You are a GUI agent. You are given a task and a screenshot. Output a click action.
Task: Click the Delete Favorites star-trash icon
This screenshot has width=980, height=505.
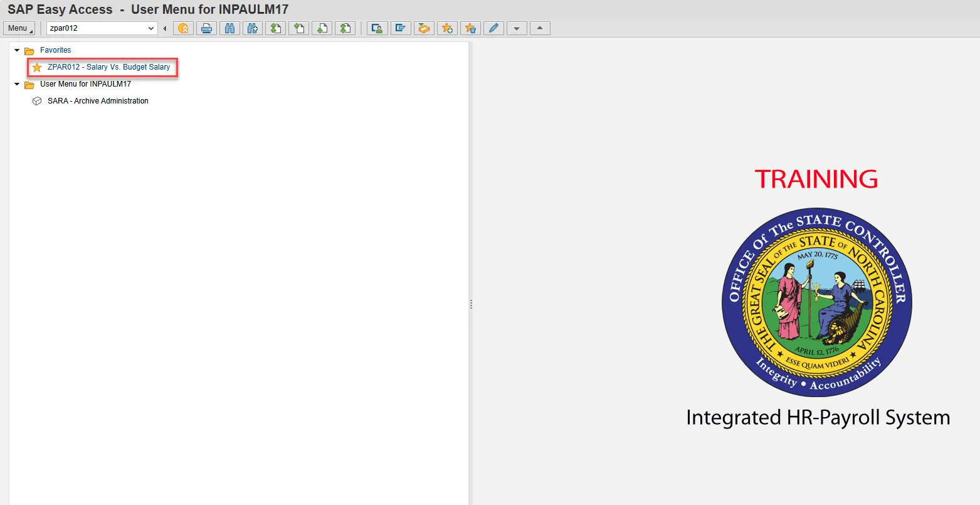470,28
